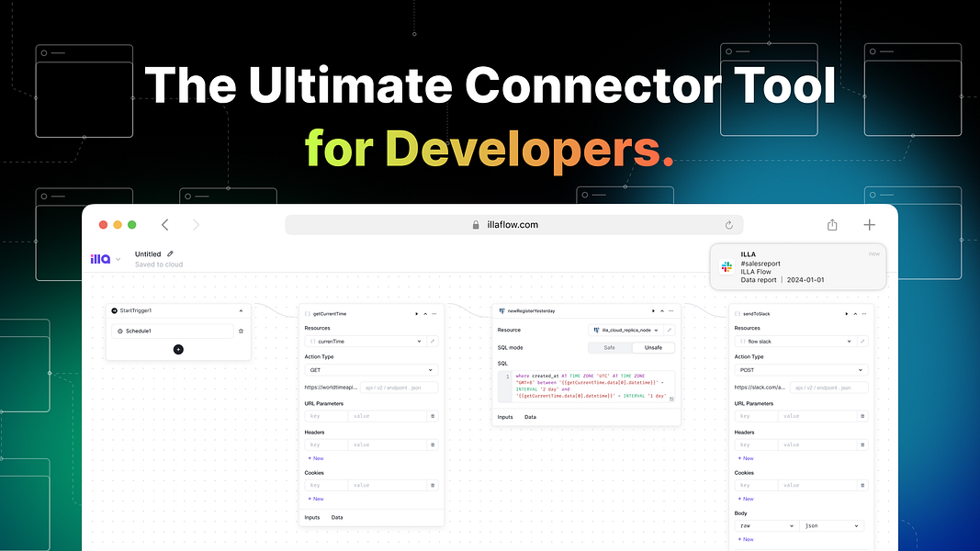Click inside the SQL code editor
The width and height of the screenshot is (980, 551).
click(x=587, y=386)
